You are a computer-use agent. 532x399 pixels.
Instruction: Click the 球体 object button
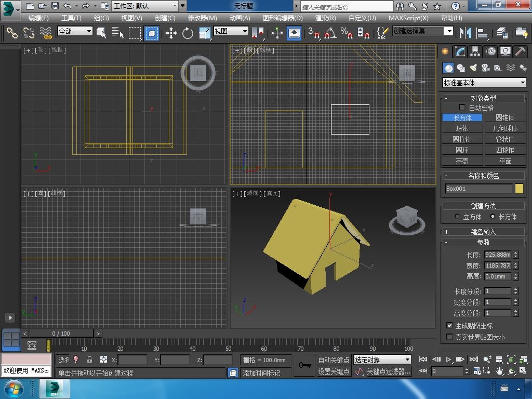click(462, 128)
